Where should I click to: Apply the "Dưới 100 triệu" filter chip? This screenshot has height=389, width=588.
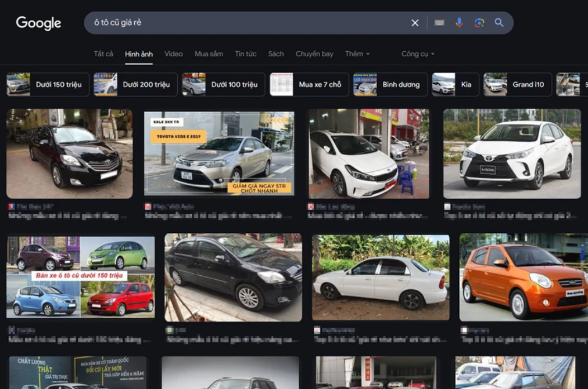point(224,84)
